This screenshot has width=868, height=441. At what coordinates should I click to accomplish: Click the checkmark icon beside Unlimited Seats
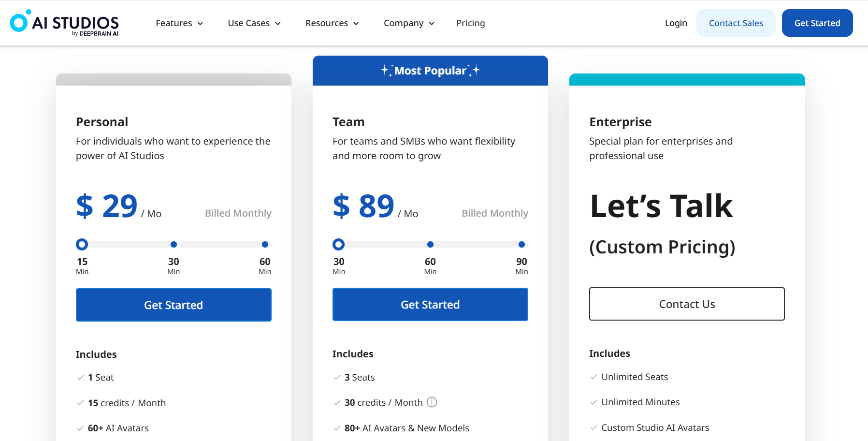coord(593,377)
